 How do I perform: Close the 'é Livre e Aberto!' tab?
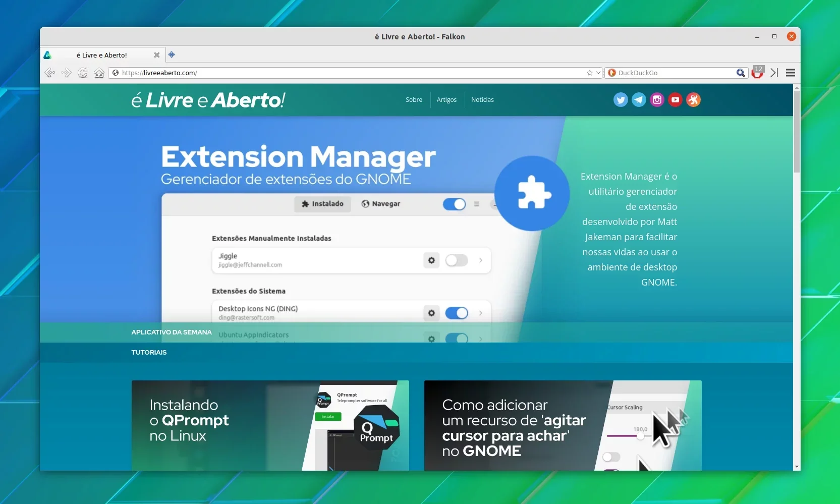157,55
